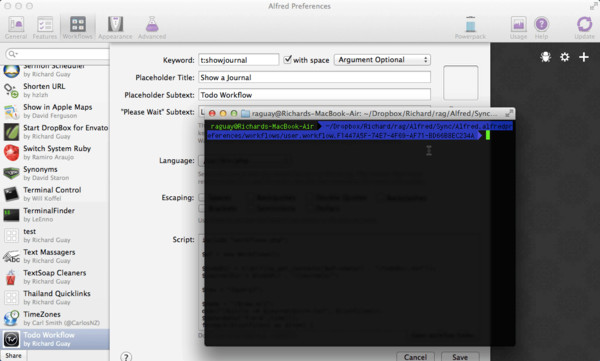
Task: Click the TimeZones globe icon
Action: pyautogui.click(x=11, y=318)
